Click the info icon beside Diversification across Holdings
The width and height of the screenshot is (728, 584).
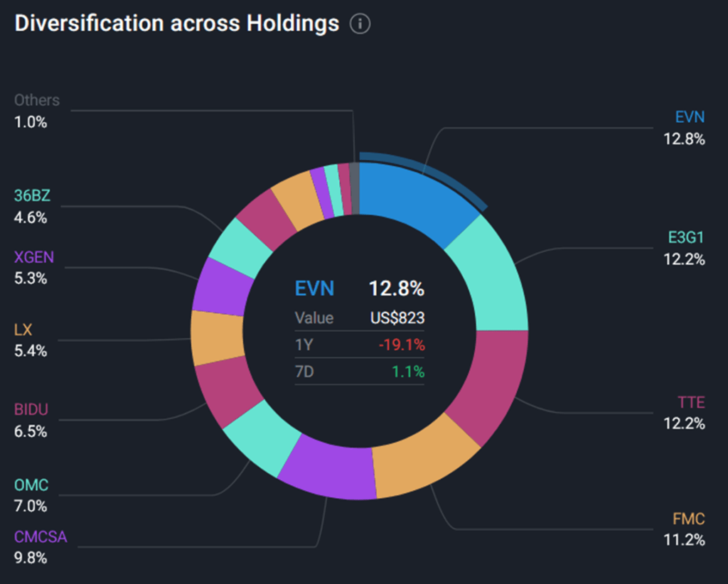pyautogui.click(x=361, y=23)
